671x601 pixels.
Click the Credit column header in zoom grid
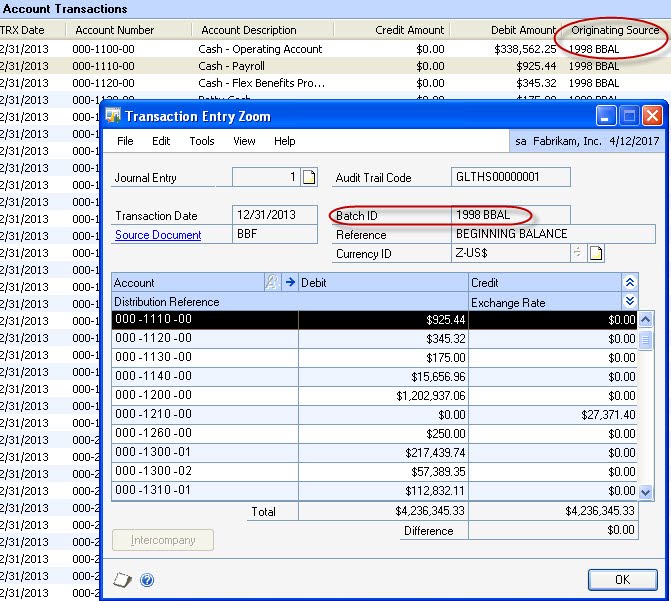(x=545, y=283)
